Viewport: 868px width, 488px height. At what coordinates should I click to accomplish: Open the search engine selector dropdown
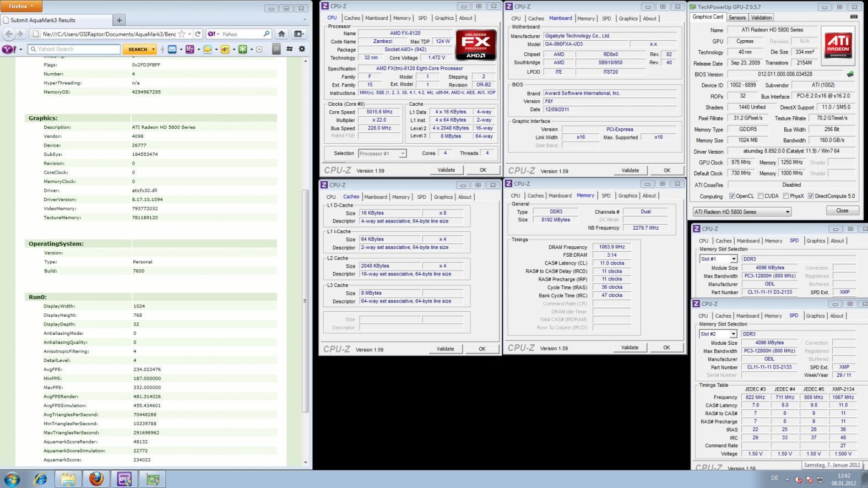[214, 34]
